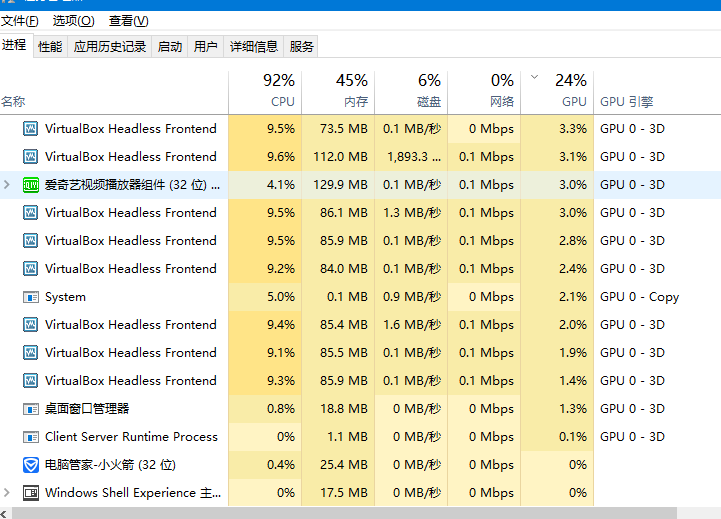Click the sort arrow above GPU column

535,77
